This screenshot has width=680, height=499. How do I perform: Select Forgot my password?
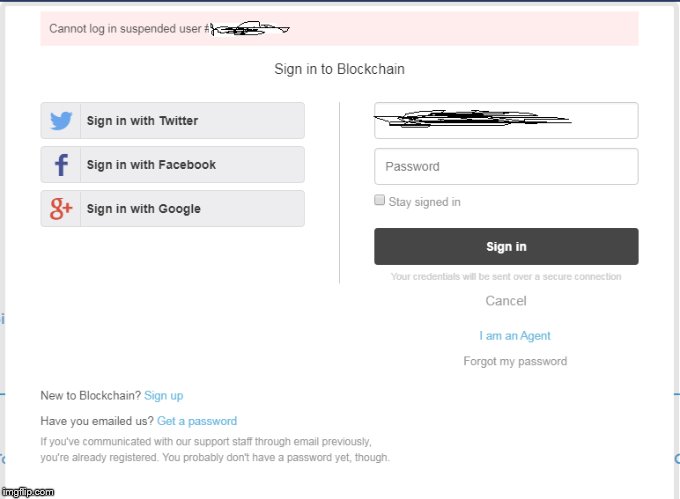tap(515, 361)
